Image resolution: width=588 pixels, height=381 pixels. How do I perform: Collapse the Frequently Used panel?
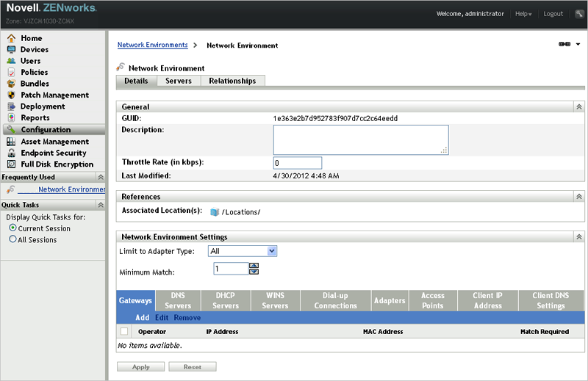[x=101, y=178]
